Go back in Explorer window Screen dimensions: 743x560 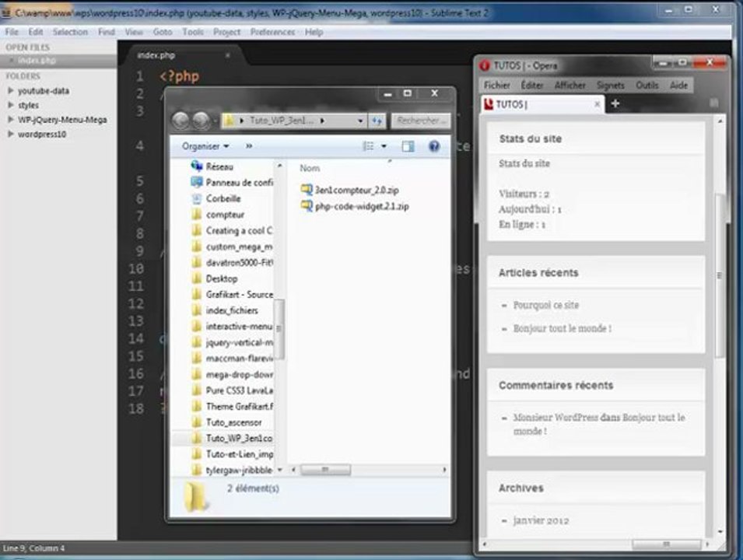point(180,121)
